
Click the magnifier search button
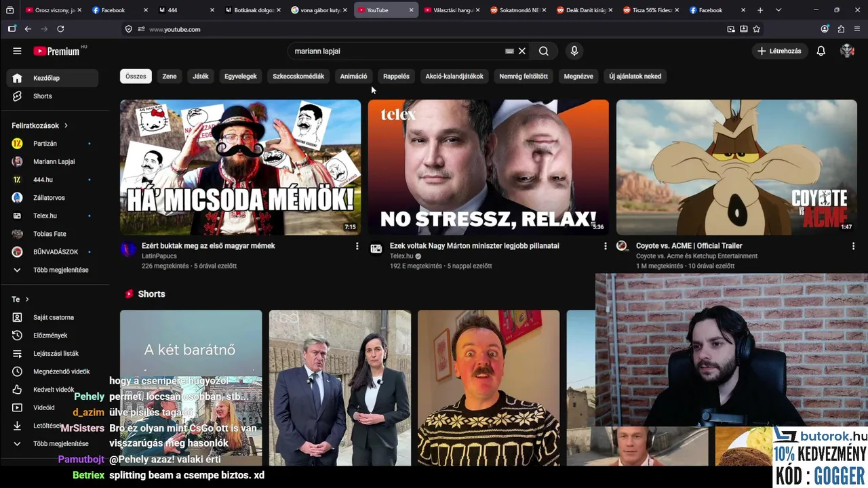[x=543, y=51]
